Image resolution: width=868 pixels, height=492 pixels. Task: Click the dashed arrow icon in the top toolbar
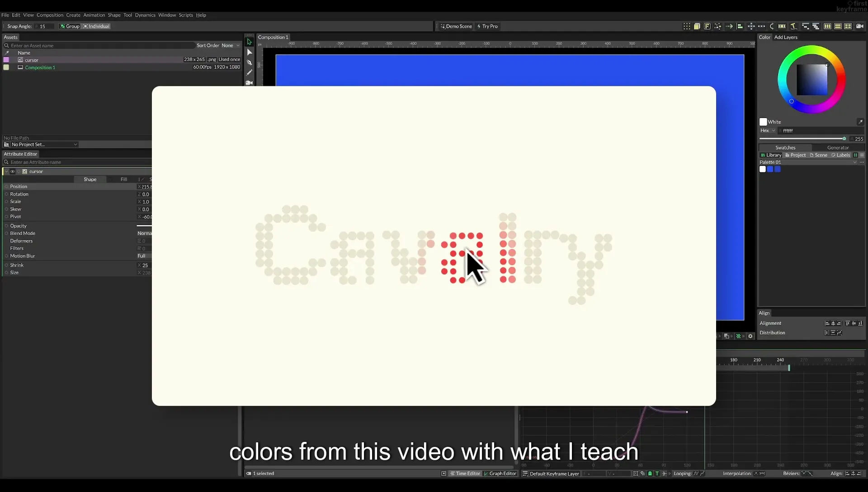729,26
